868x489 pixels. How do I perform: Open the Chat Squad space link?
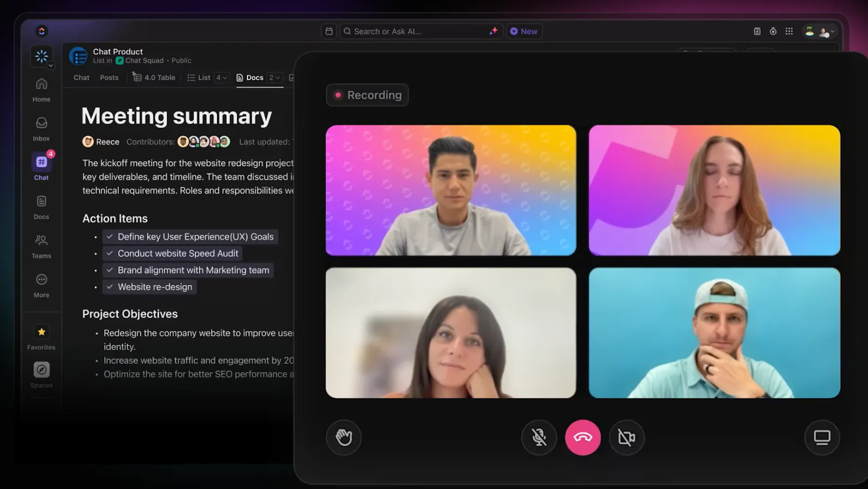(x=140, y=61)
